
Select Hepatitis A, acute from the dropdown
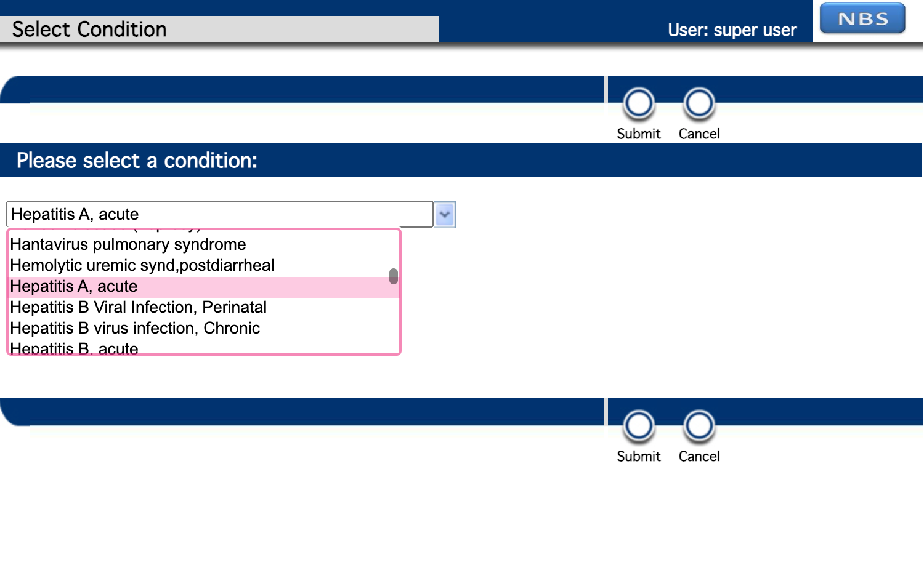[x=74, y=286]
